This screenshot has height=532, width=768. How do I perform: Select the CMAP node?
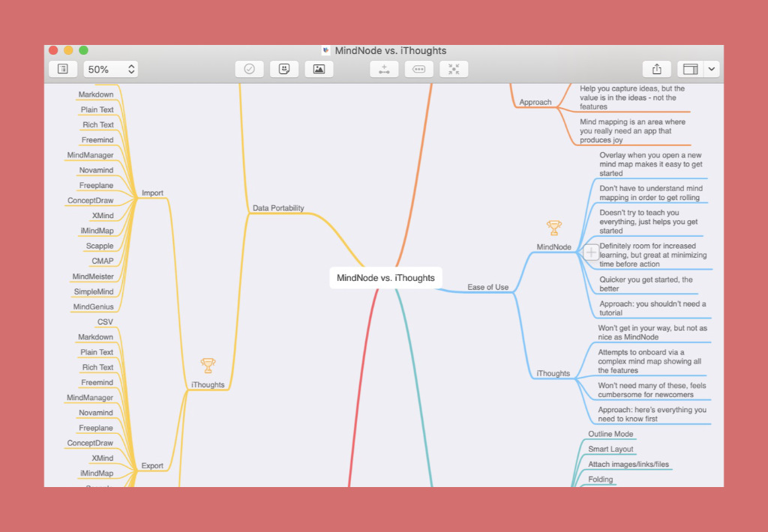(102, 262)
